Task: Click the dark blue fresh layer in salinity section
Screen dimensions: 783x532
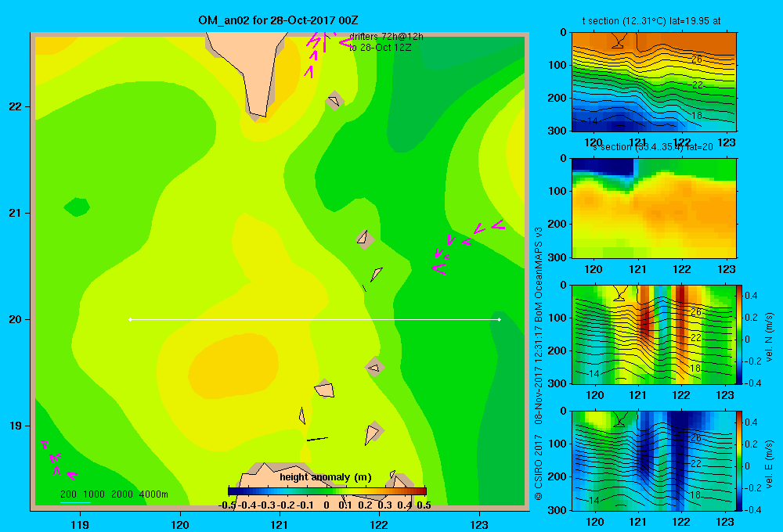Action: [x=603, y=167]
